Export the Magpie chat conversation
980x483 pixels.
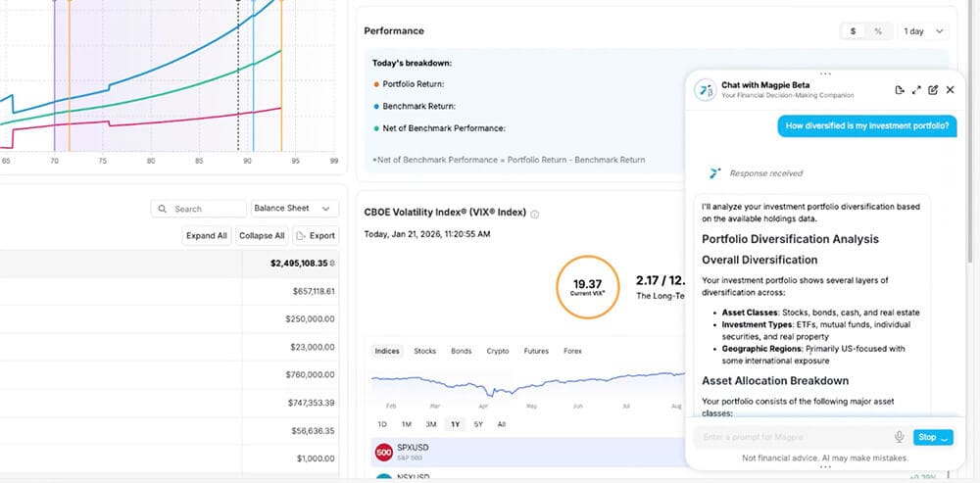[900, 90]
